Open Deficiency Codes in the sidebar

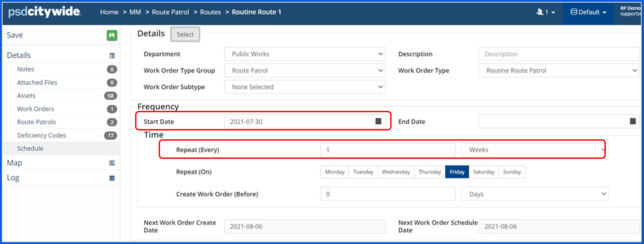41,135
